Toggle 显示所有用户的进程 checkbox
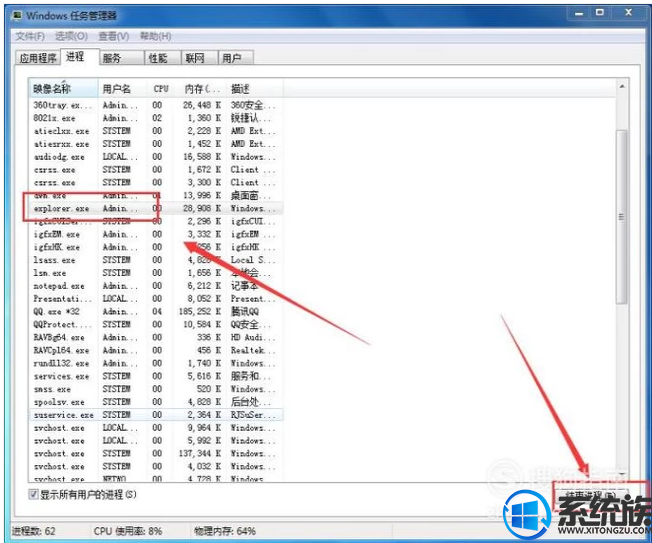The width and height of the screenshot is (652, 543). tap(33, 494)
